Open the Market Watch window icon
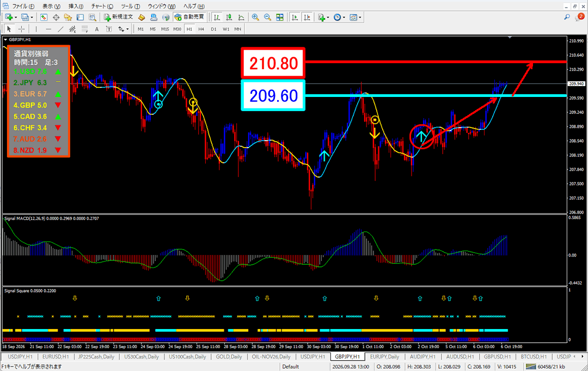588x371 pixels. click(x=44, y=17)
